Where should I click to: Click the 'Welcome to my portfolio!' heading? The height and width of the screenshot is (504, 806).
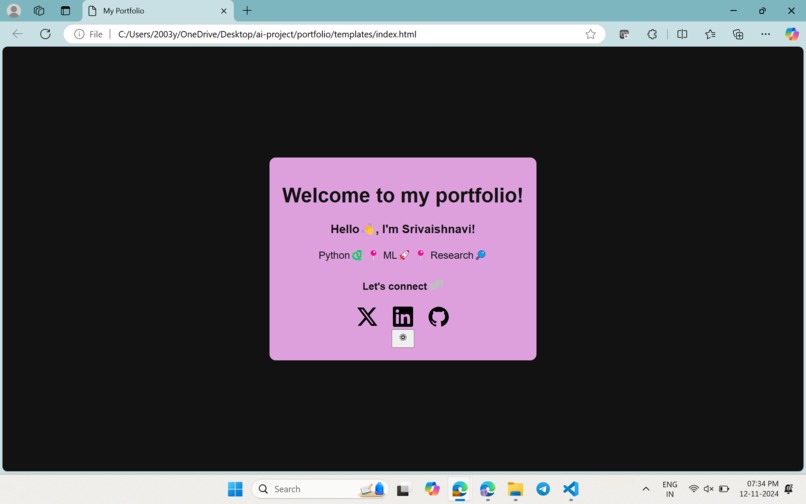[x=402, y=195]
